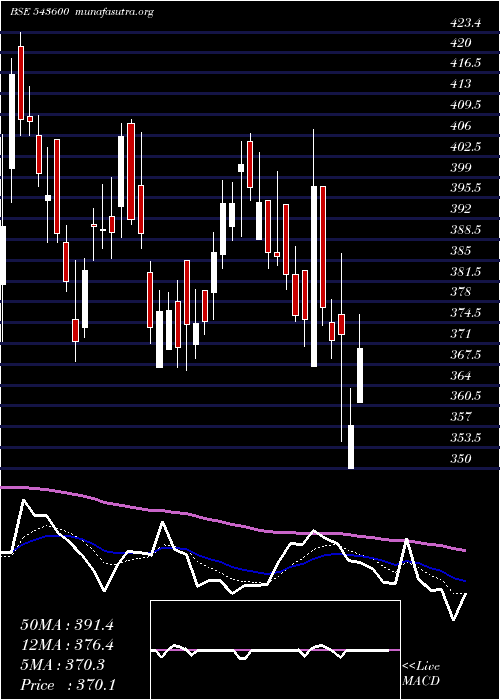Click the 353.5 price axis label
The height and width of the screenshot is (700, 500).
[466, 438]
